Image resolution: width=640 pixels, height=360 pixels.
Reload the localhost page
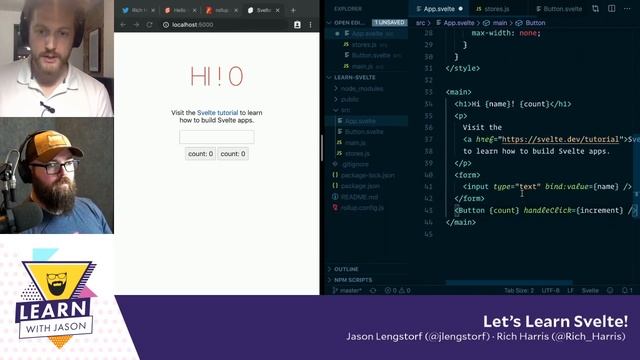click(x=149, y=25)
